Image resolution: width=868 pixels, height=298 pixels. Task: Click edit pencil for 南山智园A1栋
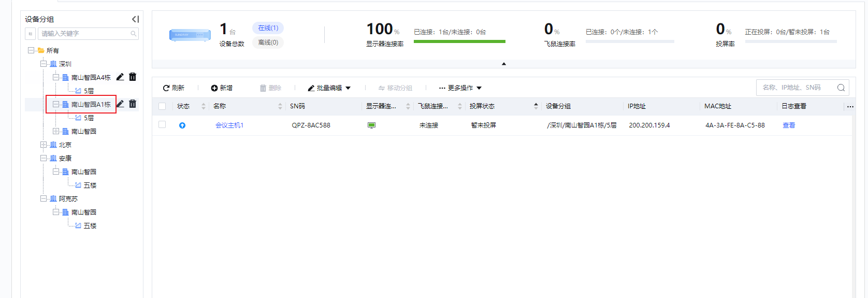(x=120, y=104)
